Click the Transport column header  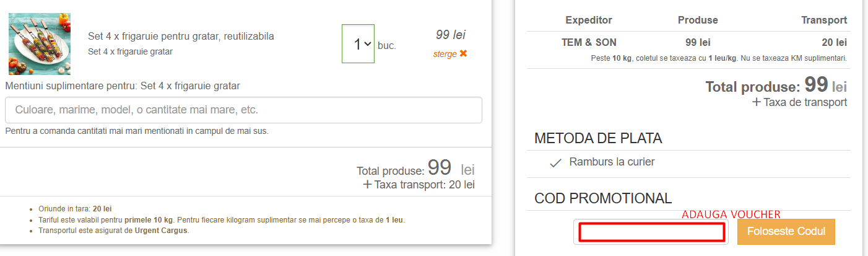(x=824, y=20)
